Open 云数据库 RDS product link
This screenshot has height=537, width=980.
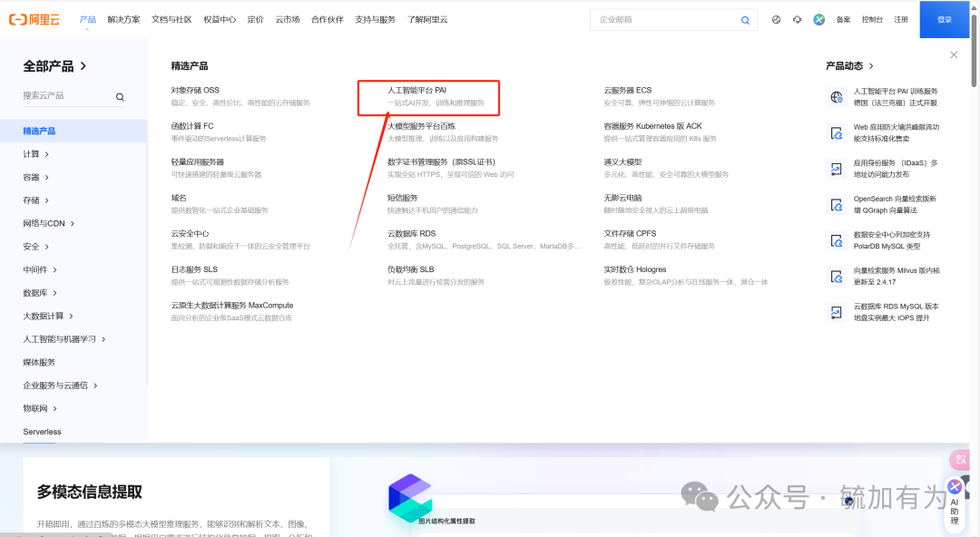point(411,234)
